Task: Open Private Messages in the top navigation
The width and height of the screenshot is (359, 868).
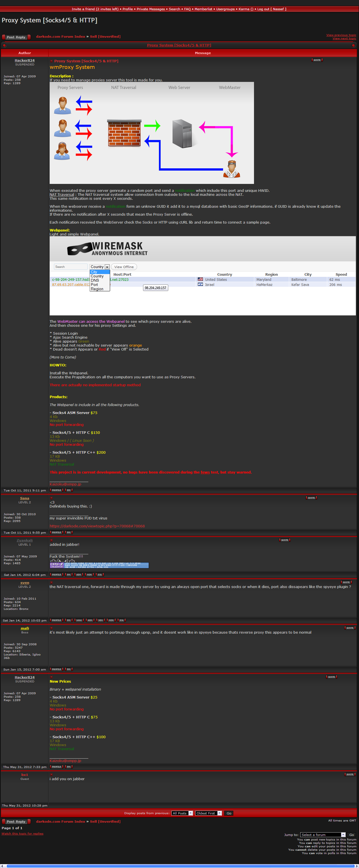Action: tap(150, 9)
